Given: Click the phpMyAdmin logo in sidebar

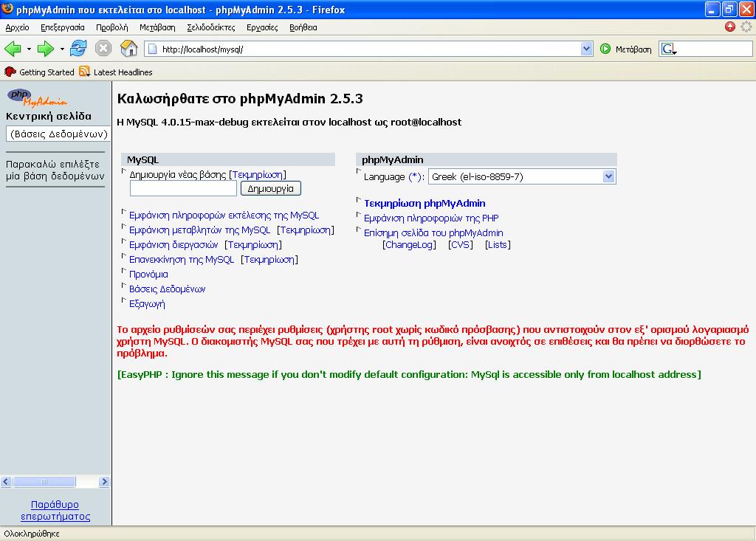Looking at the screenshot, I should [x=37, y=97].
